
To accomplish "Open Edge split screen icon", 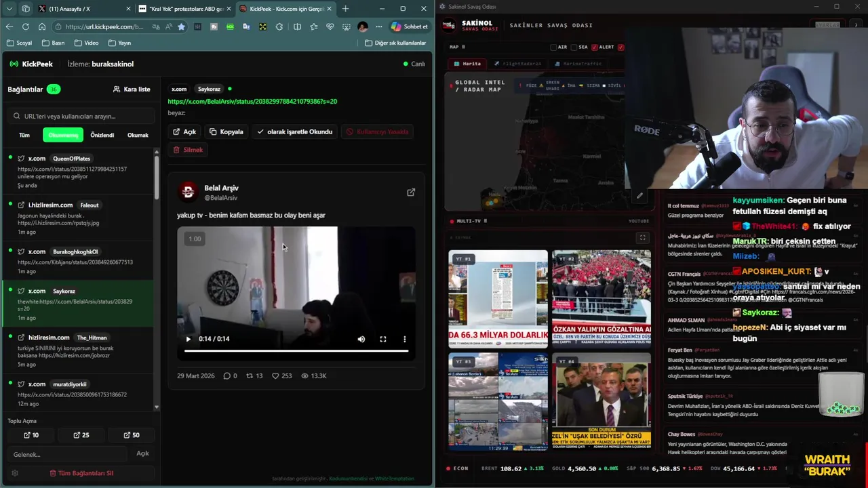I will click(x=297, y=26).
